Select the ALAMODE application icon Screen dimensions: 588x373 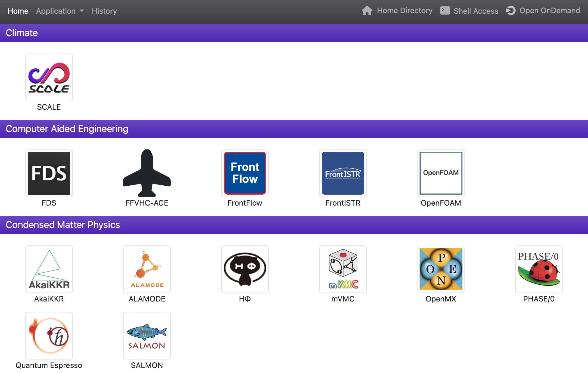coord(147,269)
